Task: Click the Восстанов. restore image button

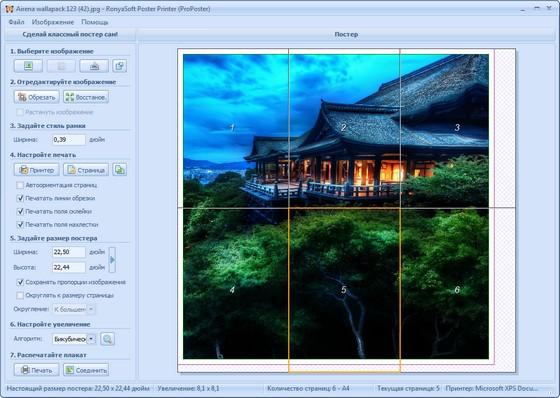Action: coord(86,97)
